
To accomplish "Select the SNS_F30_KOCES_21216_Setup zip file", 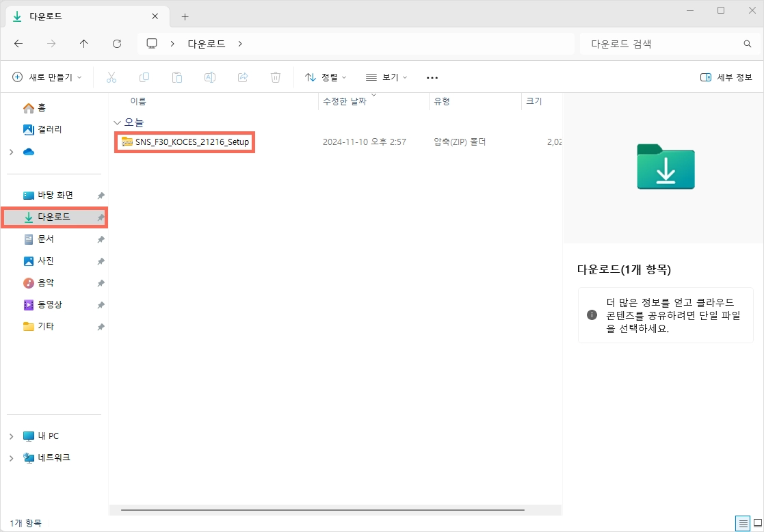I will 185,142.
